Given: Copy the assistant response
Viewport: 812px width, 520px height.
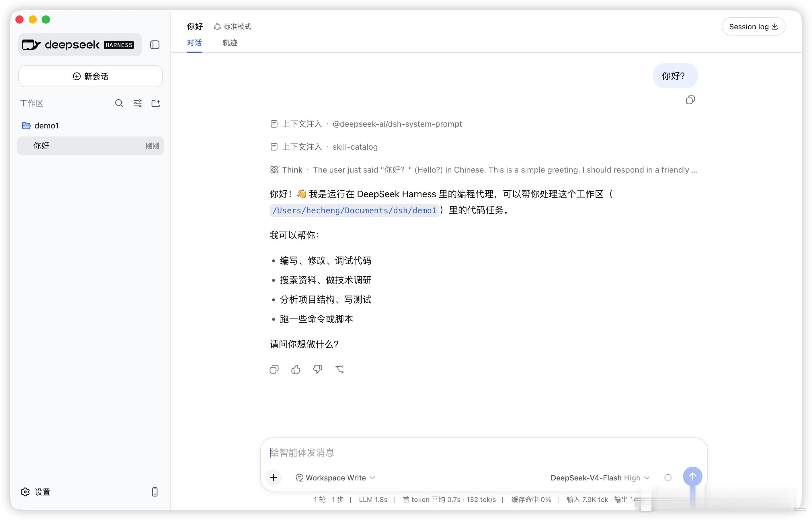Looking at the screenshot, I should pyautogui.click(x=274, y=370).
